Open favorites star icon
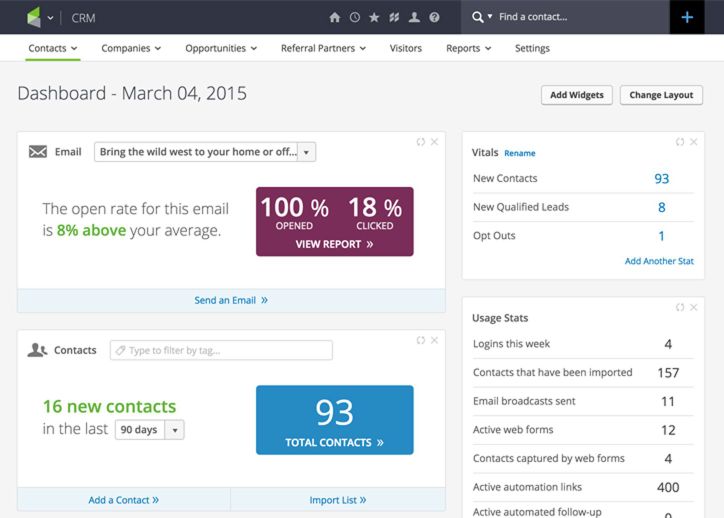Viewport: 724px width, 518px height. [x=374, y=18]
